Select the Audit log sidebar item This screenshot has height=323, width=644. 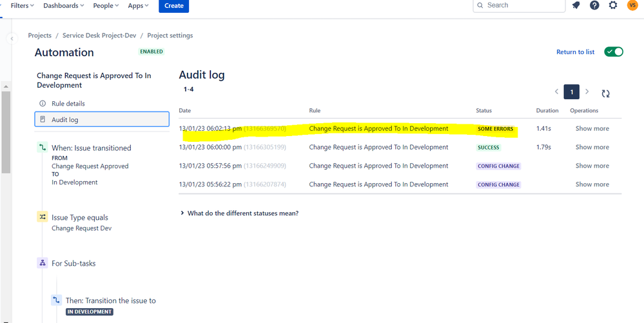click(x=102, y=119)
